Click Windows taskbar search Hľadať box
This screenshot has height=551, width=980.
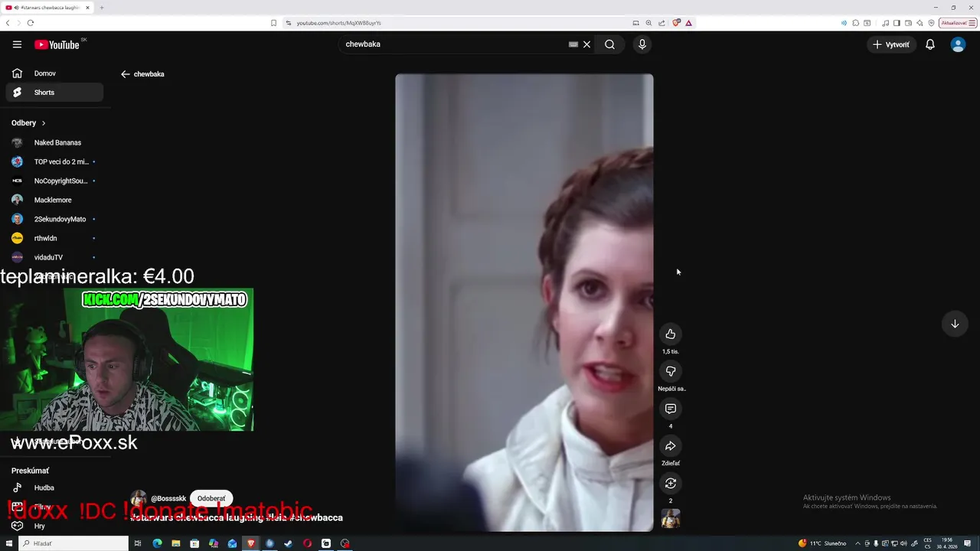coord(73,543)
